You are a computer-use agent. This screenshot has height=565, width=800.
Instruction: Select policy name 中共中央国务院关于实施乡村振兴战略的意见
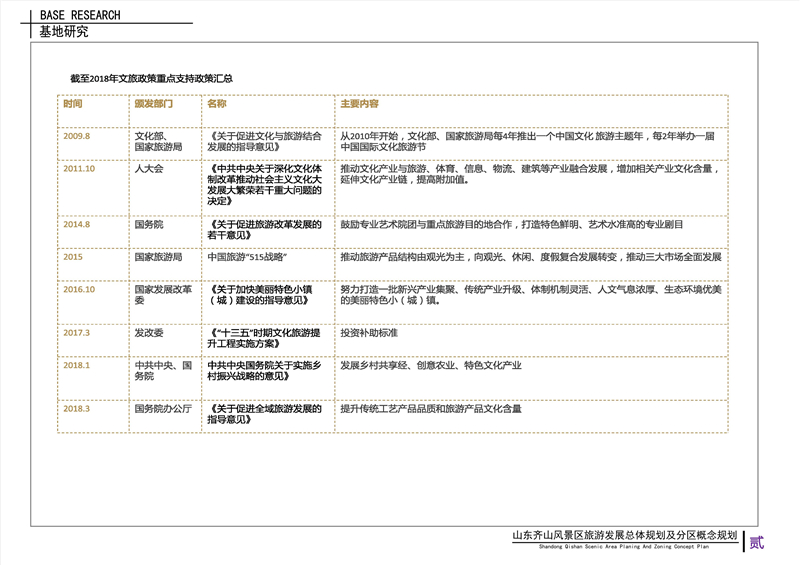264,371
